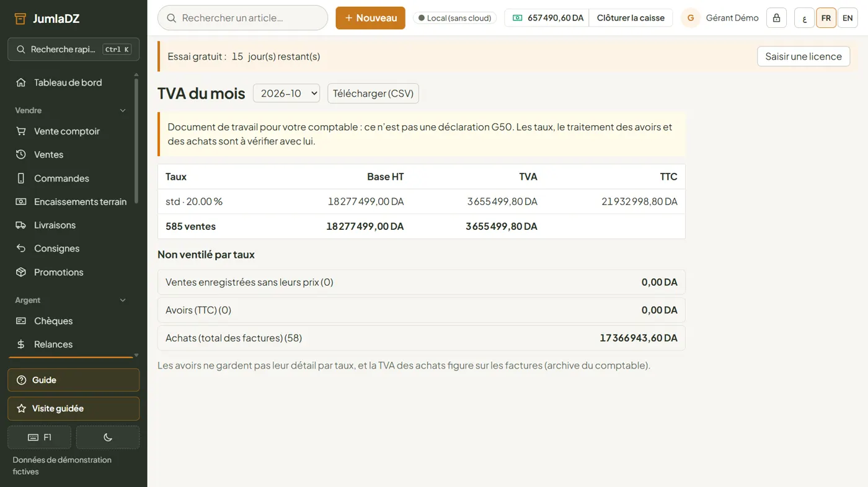Open Promotions box icon
This screenshot has height=487, width=868.
[21, 272]
